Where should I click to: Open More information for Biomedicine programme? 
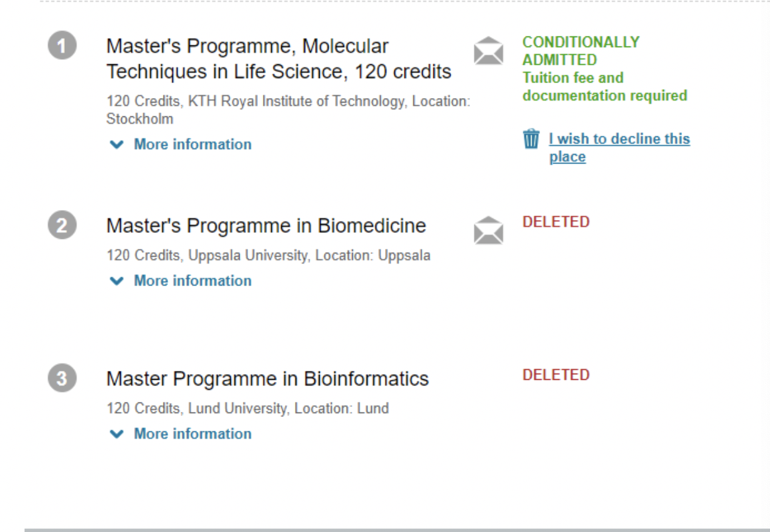(x=192, y=281)
